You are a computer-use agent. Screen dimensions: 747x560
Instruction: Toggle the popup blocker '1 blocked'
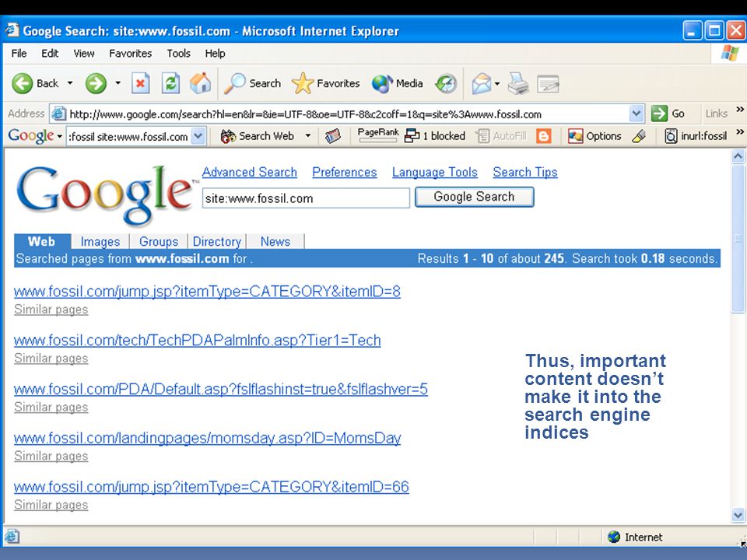click(x=434, y=136)
